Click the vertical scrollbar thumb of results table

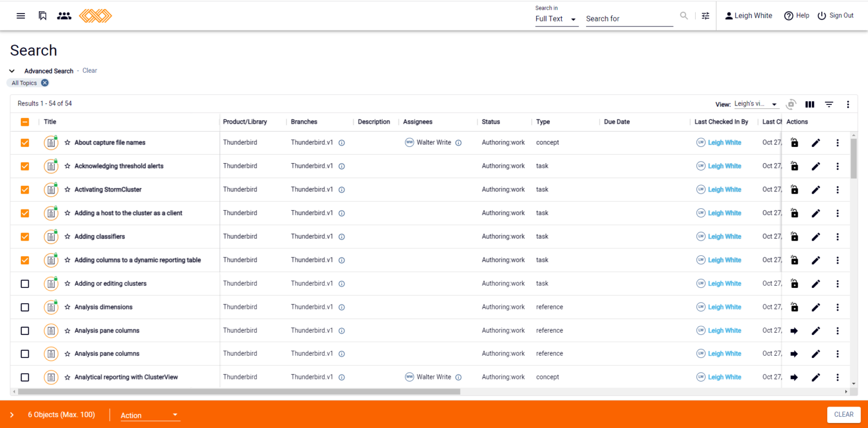pos(853,158)
